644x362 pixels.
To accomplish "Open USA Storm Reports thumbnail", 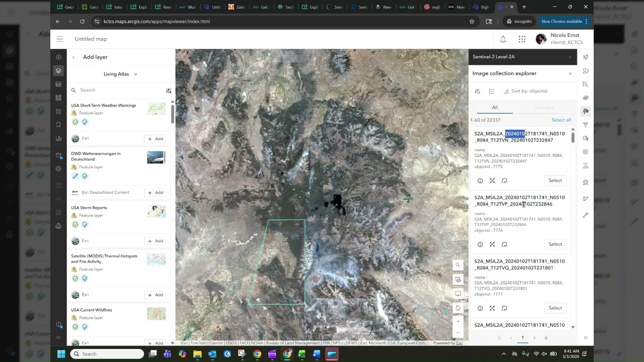I will point(156,211).
